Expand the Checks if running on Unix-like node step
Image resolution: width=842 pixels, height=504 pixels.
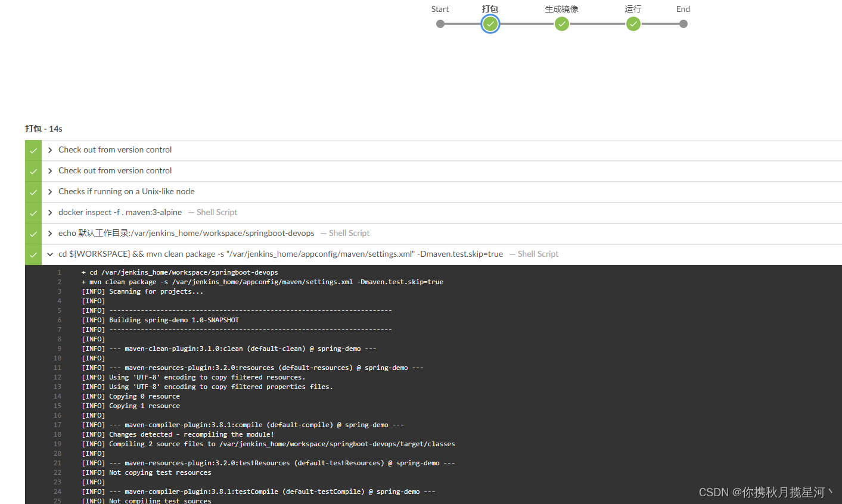(50, 192)
